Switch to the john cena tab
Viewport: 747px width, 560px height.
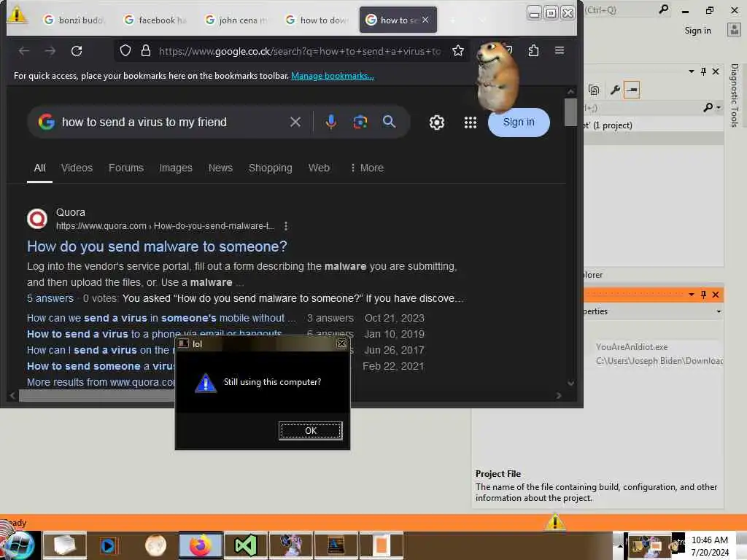(x=236, y=20)
